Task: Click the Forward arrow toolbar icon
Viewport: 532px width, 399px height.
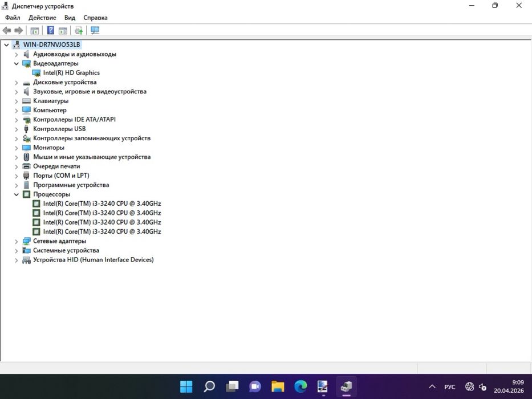Action: (19, 31)
